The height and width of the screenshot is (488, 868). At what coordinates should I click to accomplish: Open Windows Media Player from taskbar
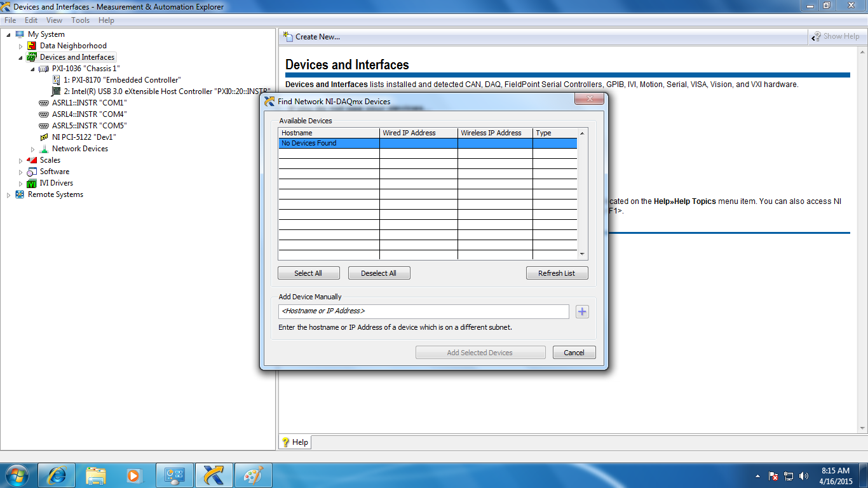click(x=134, y=475)
